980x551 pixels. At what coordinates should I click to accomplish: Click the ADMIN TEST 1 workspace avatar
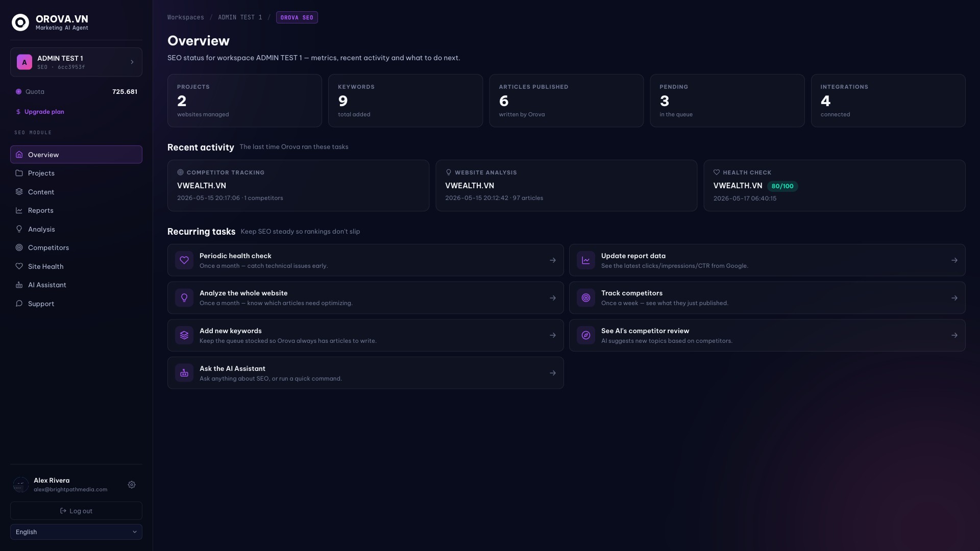(x=24, y=62)
